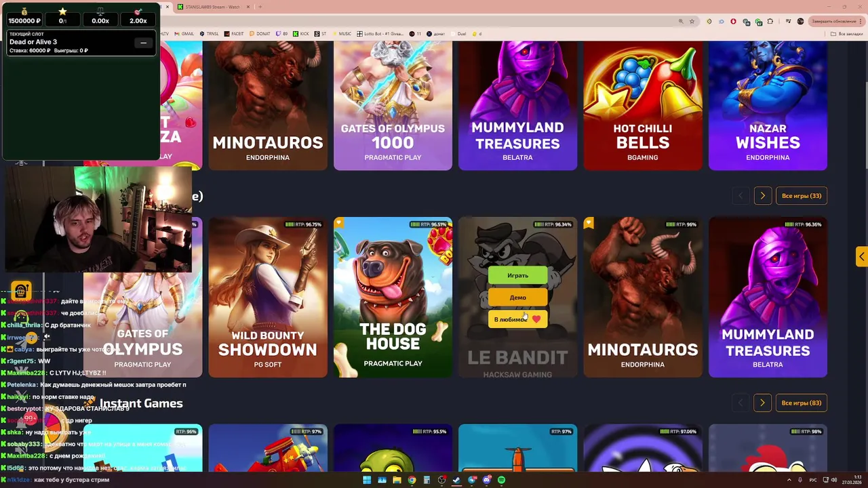Open the Chrome profile avatar

click(800, 21)
